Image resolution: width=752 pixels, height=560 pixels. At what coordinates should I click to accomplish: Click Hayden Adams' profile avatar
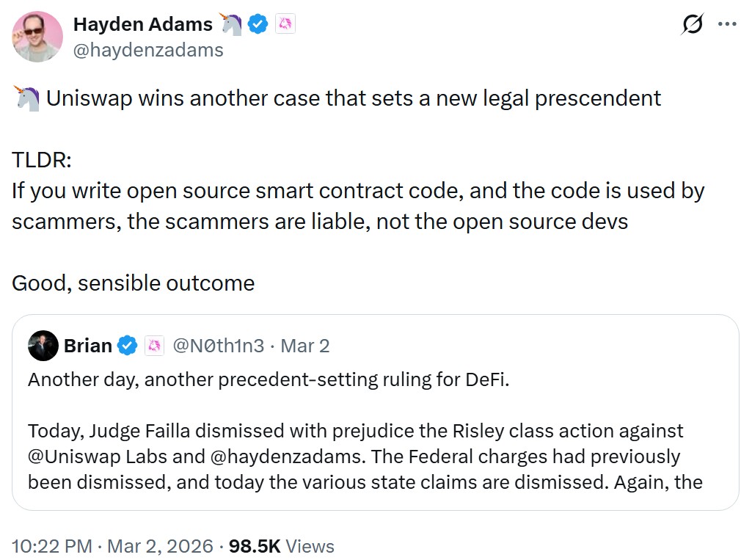coord(37,37)
